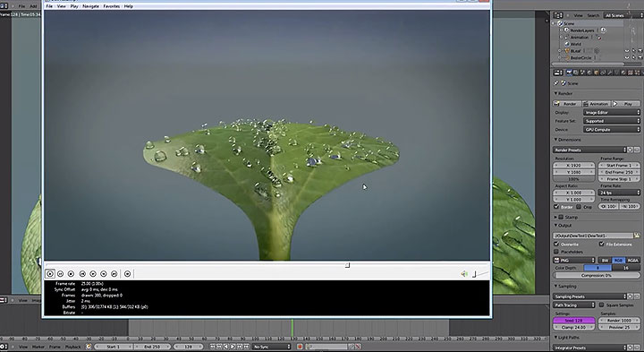This screenshot has width=644, height=352.
Task: Click the Animation render button
Action: coord(597,104)
